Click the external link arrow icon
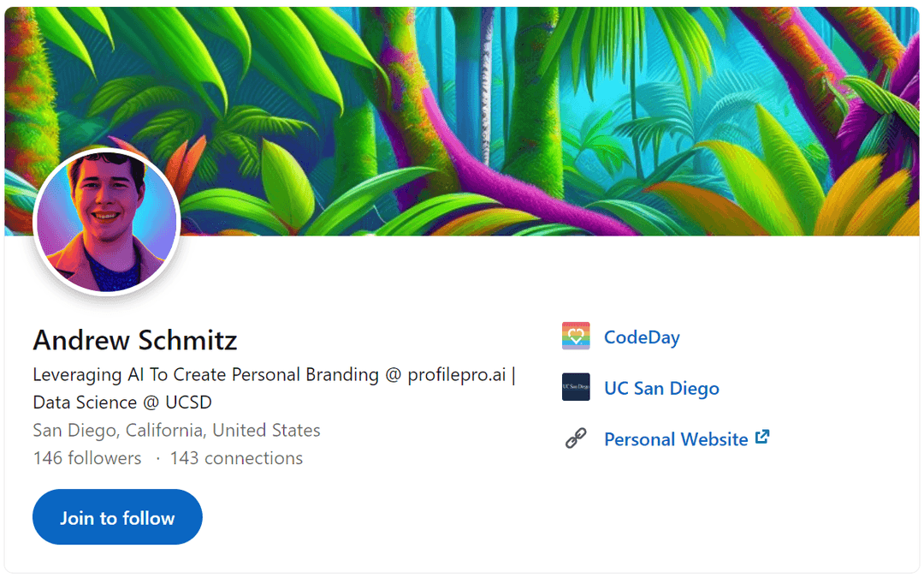Image resolution: width=924 pixels, height=578 pixels. tap(761, 438)
